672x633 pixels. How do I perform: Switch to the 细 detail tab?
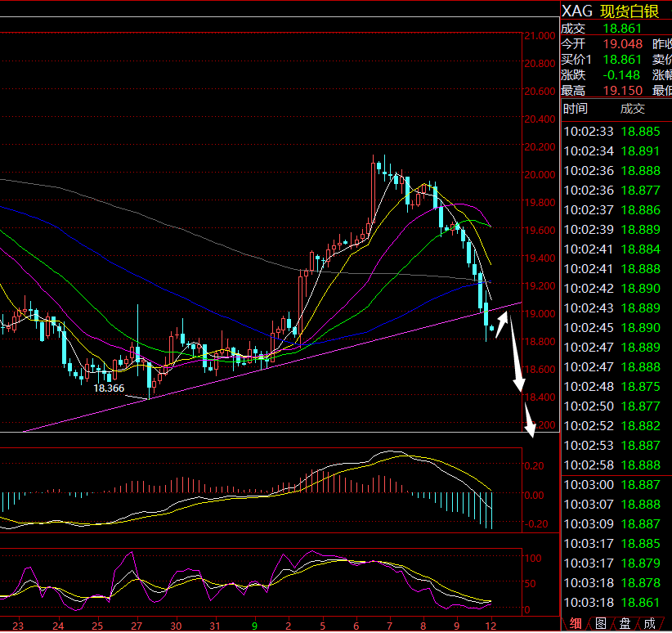click(x=576, y=623)
